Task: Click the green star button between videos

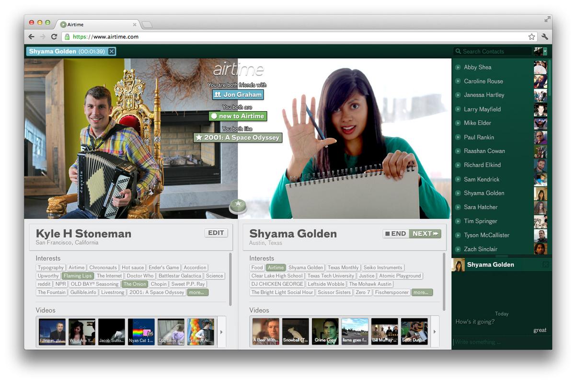Action: pos(238,206)
